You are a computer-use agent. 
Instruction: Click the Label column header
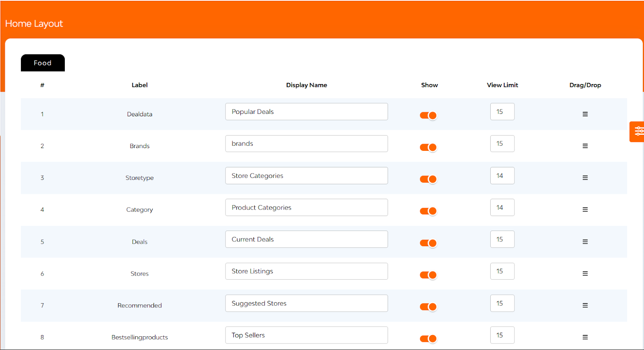(x=140, y=85)
